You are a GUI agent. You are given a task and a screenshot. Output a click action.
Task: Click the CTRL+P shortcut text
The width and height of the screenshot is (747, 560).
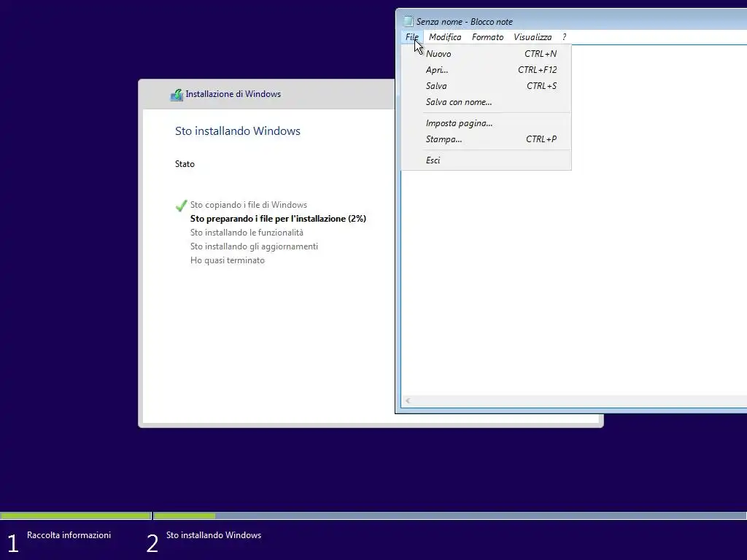click(x=541, y=139)
